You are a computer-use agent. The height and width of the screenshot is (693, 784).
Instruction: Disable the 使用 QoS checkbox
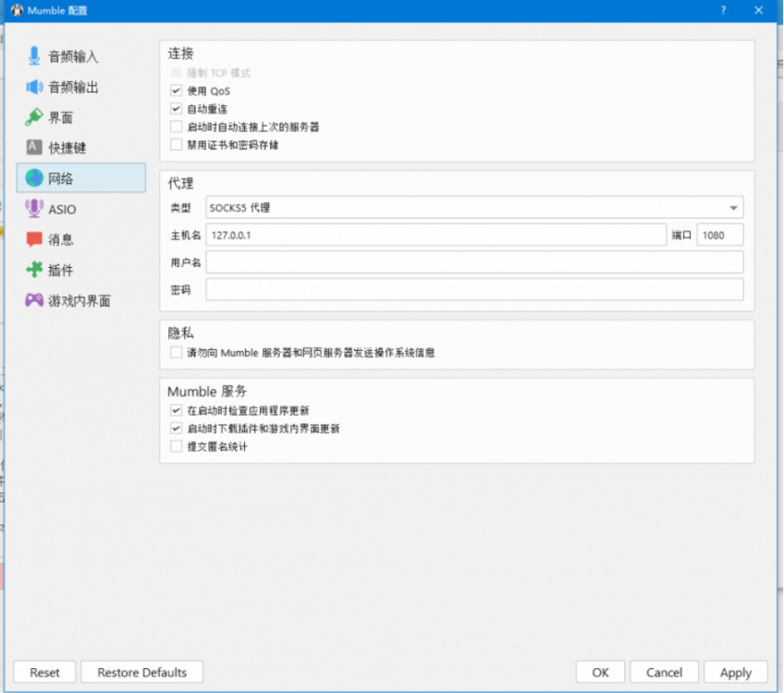click(x=177, y=91)
